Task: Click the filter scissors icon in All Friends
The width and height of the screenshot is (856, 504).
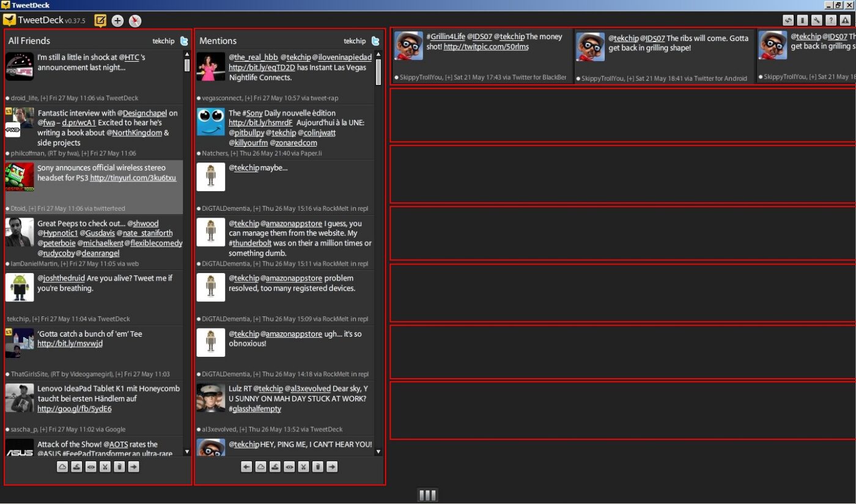Action: click(x=105, y=467)
